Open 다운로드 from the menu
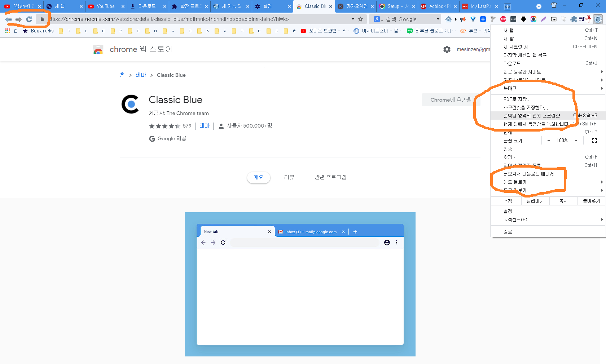Image resolution: width=606 pixels, height=364 pixels. point(548,63)
